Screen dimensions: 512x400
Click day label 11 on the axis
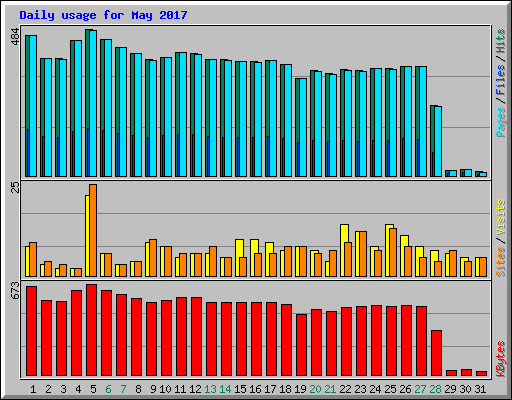click(180, 389)
